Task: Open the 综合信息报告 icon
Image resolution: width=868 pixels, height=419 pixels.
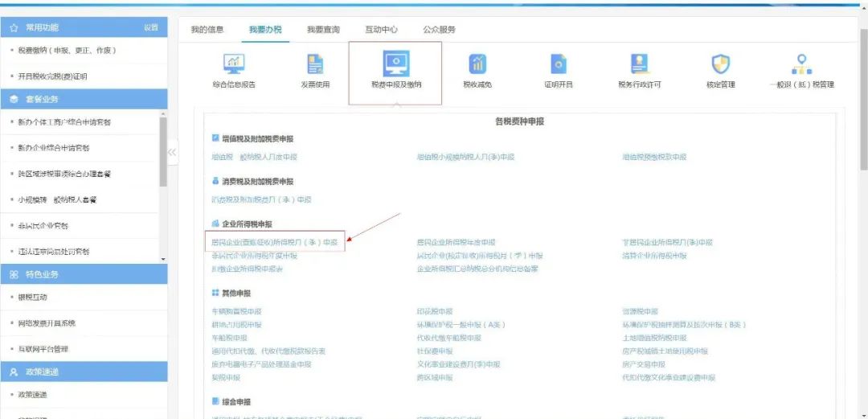Action: (234, 64)
